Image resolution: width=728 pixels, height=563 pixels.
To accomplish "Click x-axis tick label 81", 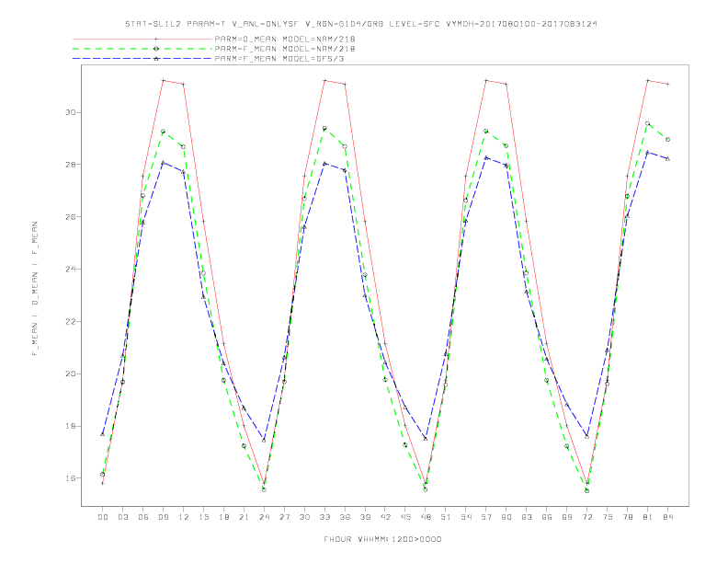I will point(648,517).
